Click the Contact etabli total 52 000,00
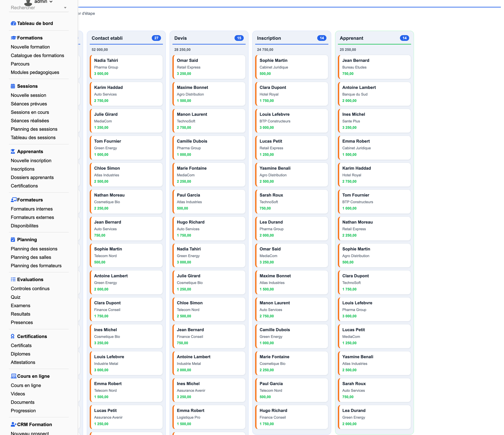 [x=100, y=50]
